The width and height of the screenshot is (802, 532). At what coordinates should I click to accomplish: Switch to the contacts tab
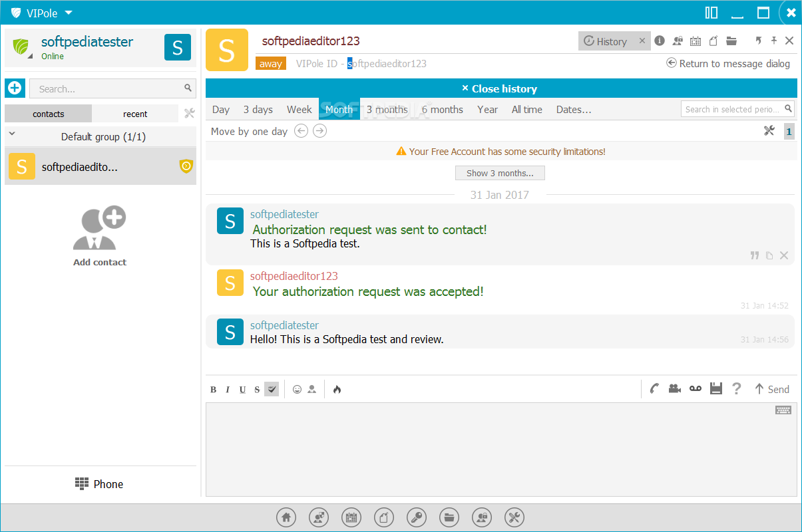(x=49, y=114)
